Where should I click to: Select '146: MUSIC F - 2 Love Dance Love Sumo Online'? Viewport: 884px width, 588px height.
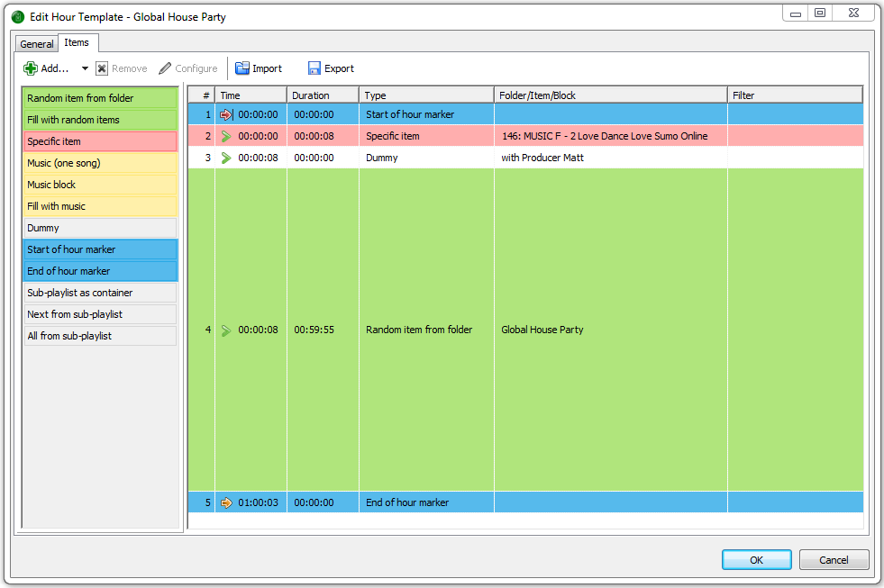[611, 136]
